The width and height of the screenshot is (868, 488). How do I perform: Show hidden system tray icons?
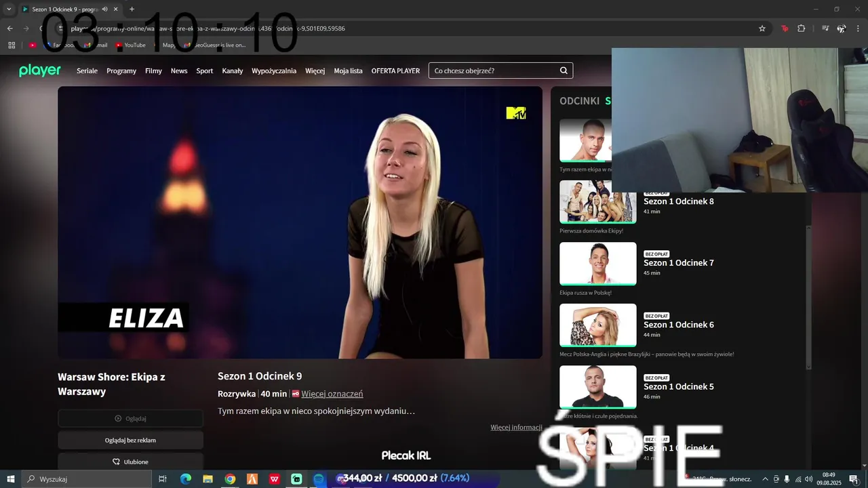(x=766, y=479)
